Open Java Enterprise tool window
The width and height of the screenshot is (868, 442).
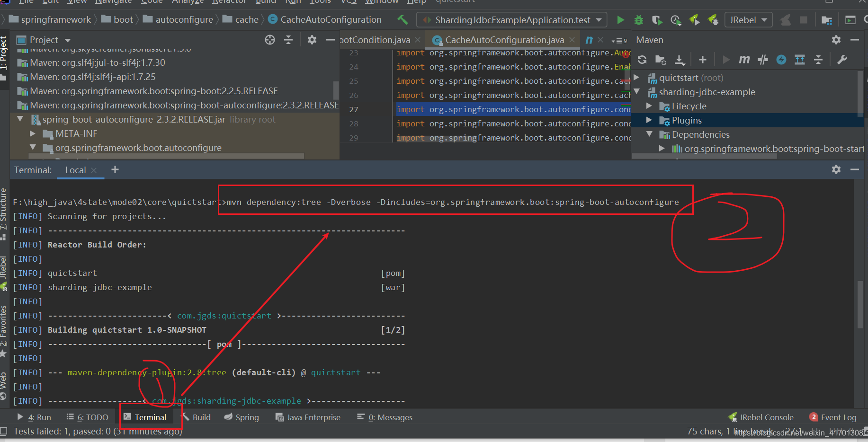[308, 417]
